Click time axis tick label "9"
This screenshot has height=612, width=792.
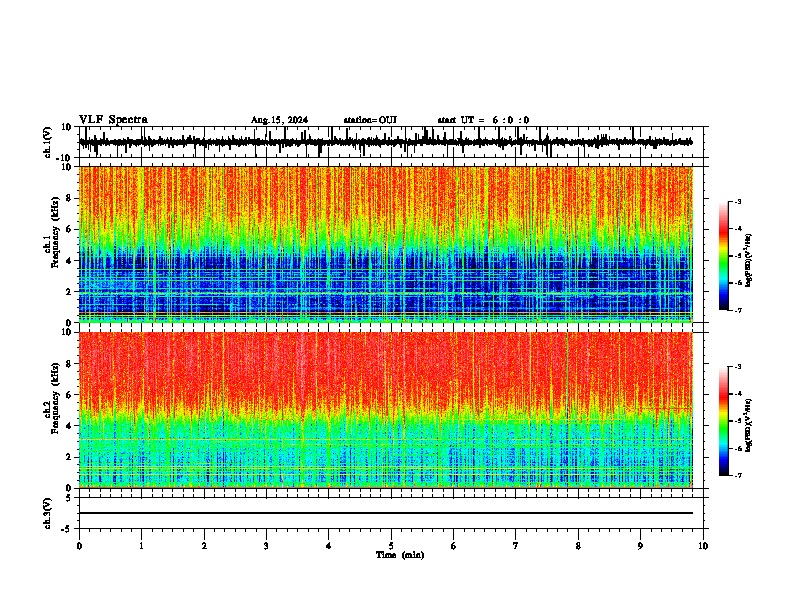[x=640, y=546]
